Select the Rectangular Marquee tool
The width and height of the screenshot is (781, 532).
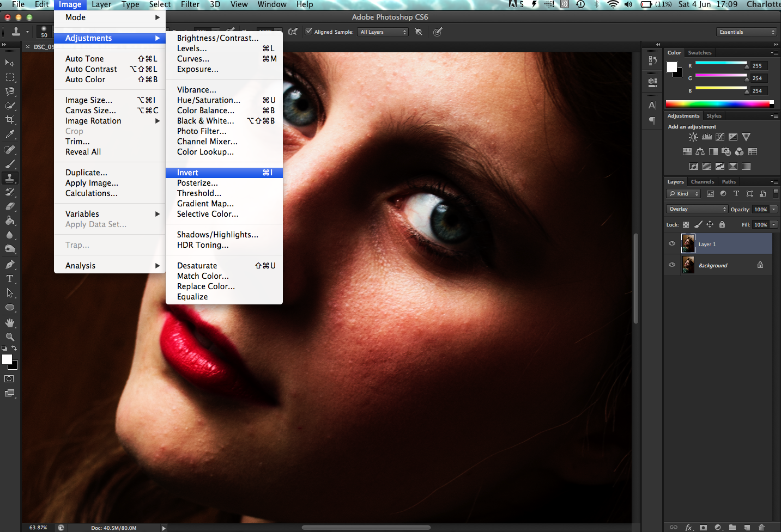10,77
